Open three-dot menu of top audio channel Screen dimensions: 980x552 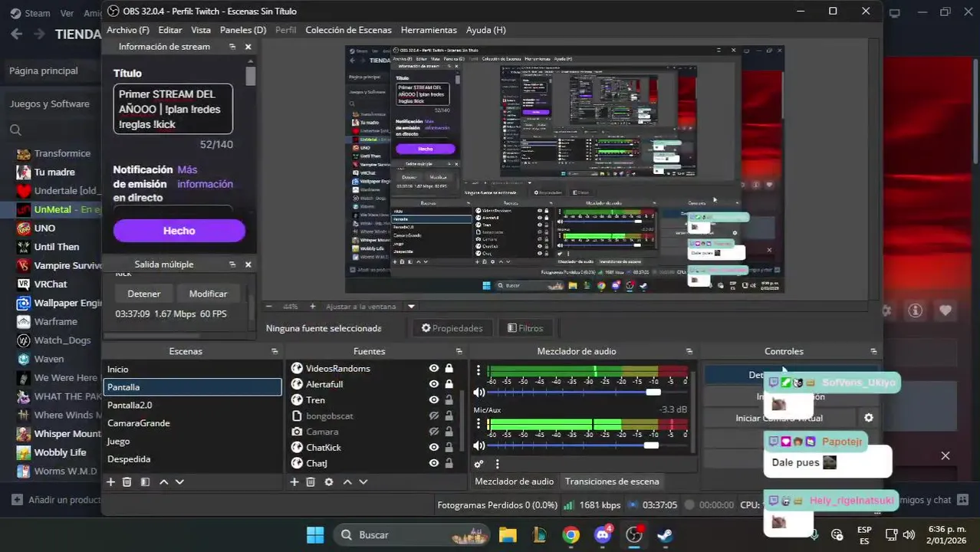point(478,370)
